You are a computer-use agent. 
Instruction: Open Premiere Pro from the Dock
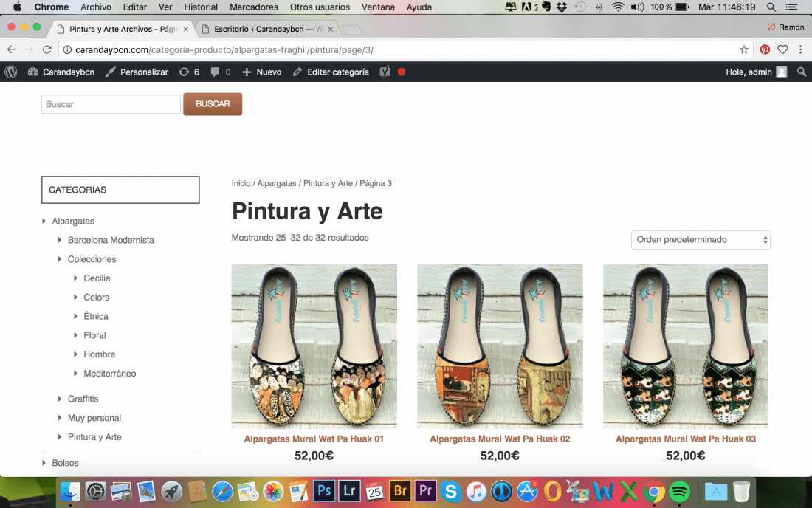click(x=426, y=490)
